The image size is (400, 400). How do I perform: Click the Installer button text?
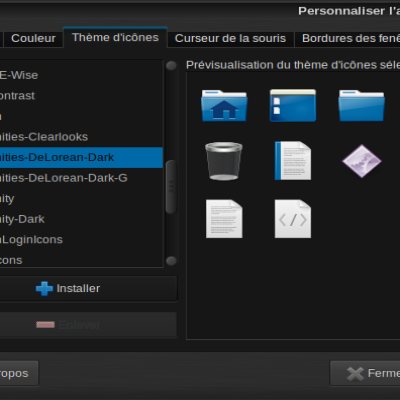pos(78,289)
